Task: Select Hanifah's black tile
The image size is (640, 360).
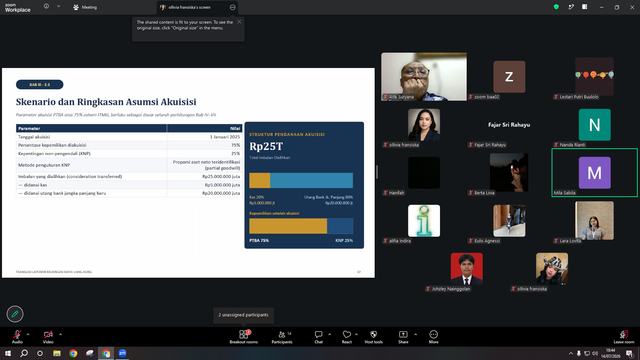Action: pos(424,173)
